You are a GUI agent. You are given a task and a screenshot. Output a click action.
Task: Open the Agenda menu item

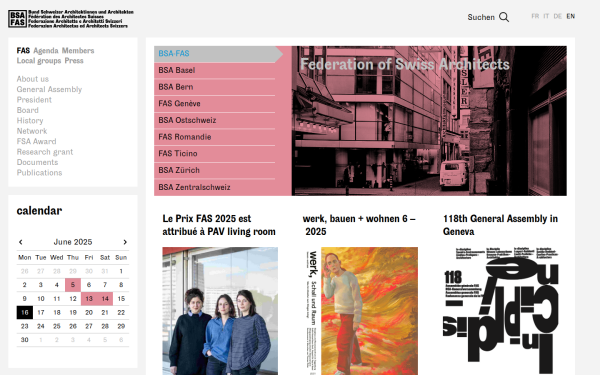(46, 51)
